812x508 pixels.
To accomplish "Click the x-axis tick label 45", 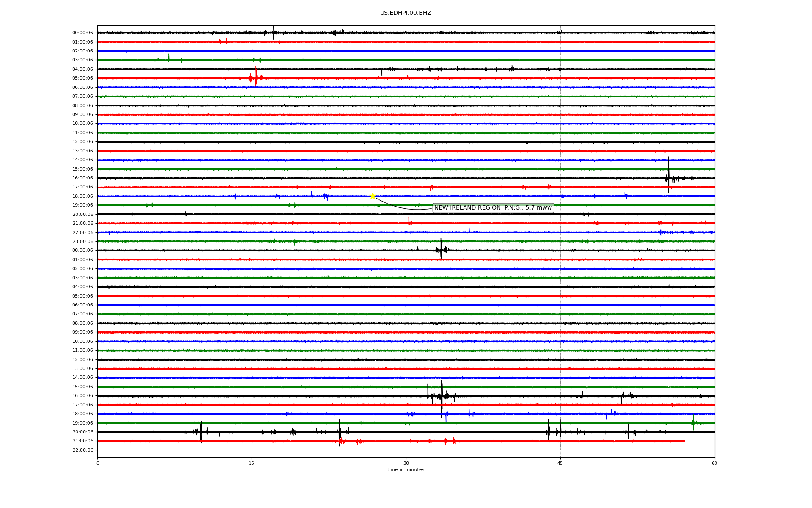I will (x=560, y=463).
